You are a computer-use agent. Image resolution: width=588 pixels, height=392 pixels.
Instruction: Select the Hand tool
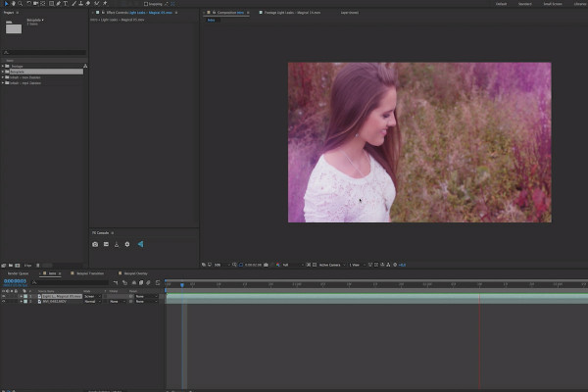(x=13, y=3)
